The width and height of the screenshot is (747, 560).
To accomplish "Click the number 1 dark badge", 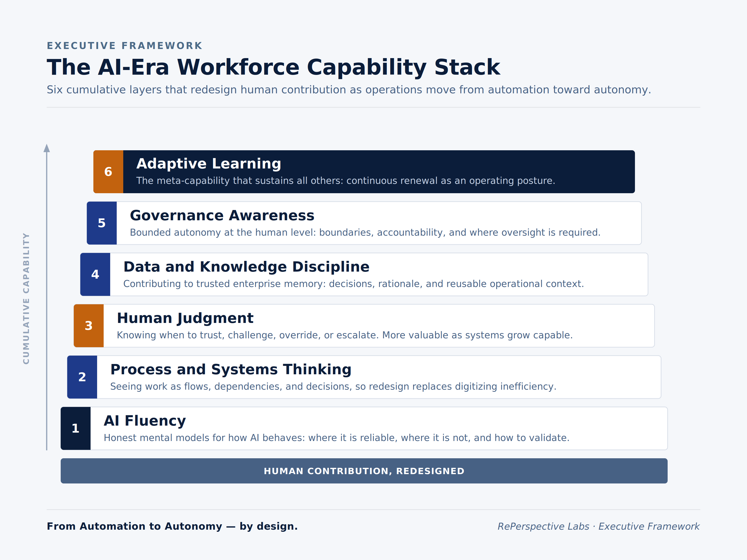I will coord(76,428).
